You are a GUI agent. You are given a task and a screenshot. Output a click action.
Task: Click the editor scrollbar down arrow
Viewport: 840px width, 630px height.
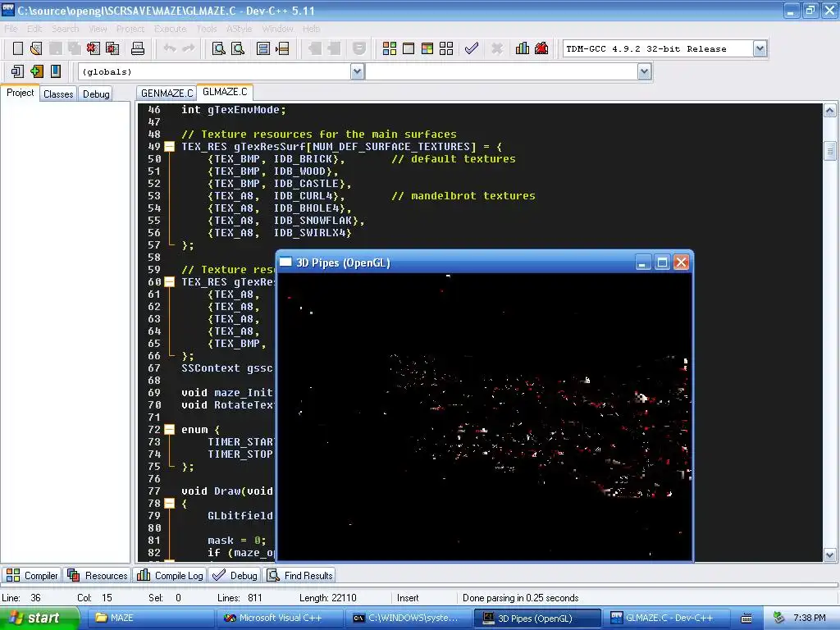pos(830,555)
